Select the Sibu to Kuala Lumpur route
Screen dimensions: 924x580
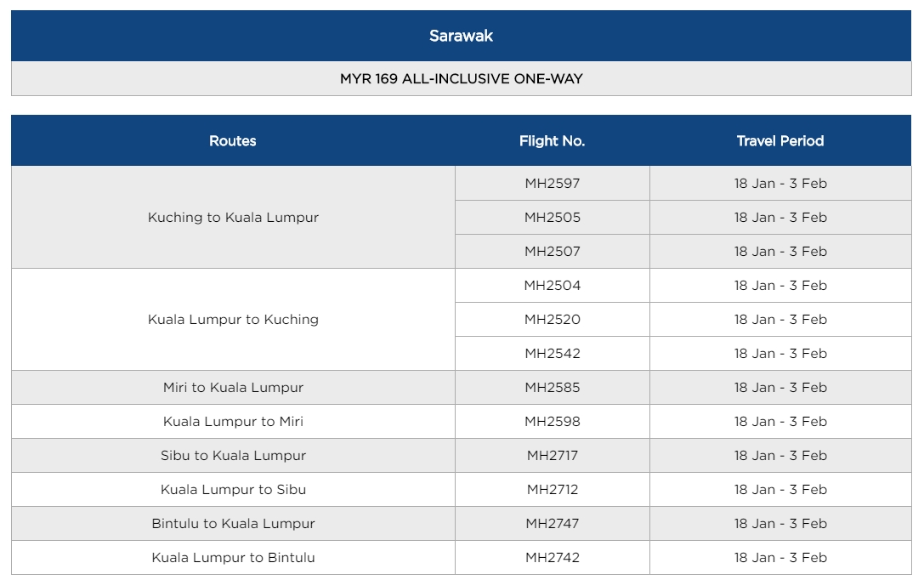(x=233, y=456)
